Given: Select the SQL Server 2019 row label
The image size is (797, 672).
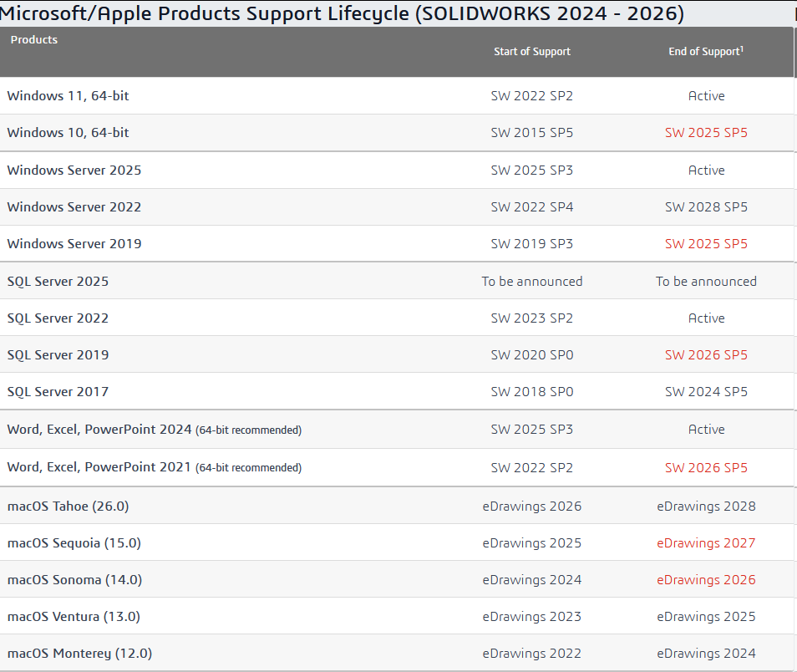Looking at the screenshot, I should 58,354.
